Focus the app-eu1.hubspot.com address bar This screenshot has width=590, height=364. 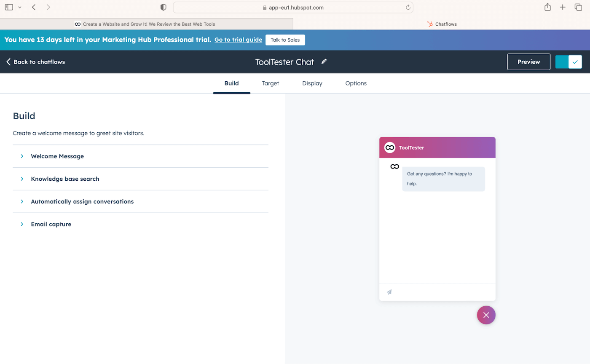coord(293,7)
